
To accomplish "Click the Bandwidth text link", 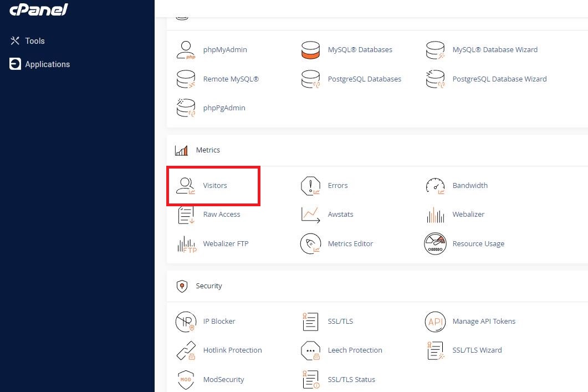I will pyautogui.click(x=470, y=186).
